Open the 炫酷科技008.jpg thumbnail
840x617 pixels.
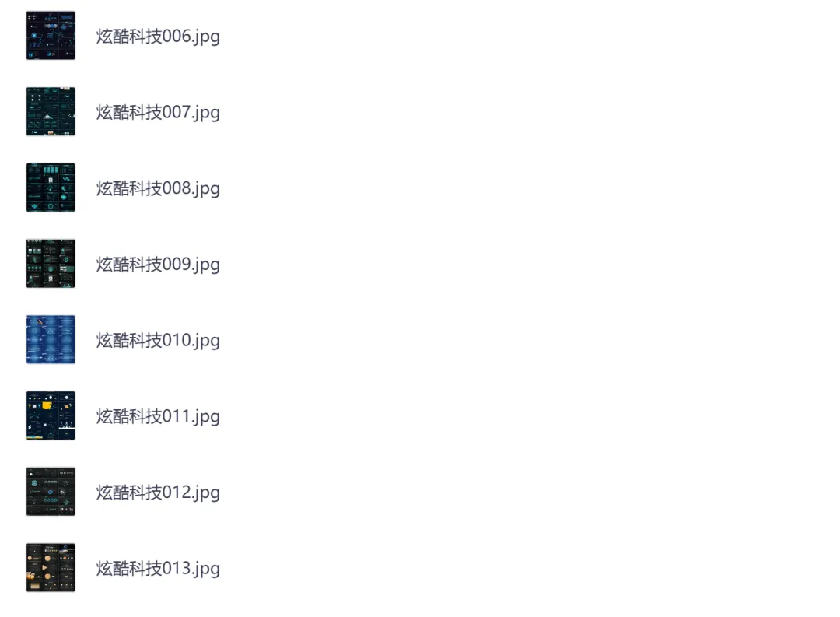tap(51, 188)
